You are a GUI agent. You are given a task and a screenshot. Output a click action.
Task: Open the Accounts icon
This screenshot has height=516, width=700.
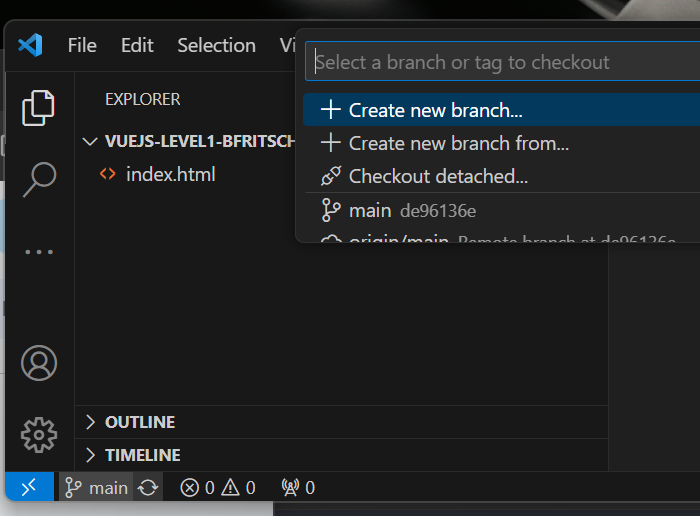point(39,363)
